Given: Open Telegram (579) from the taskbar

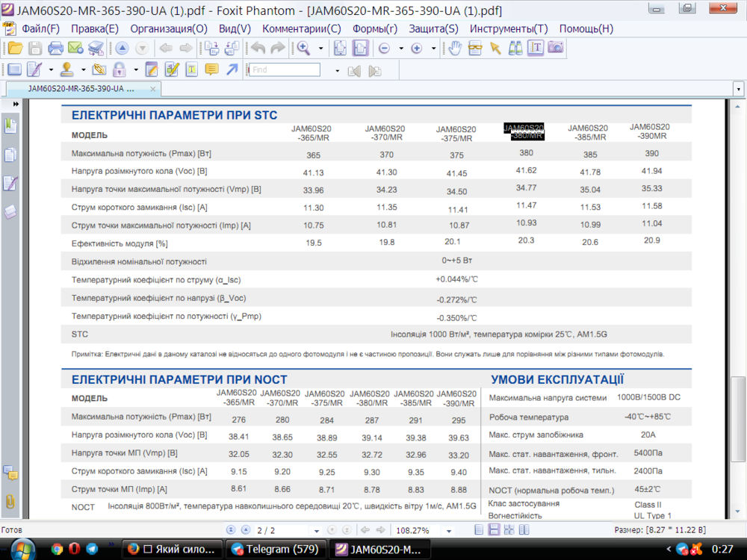Looking at the screenshot, I should tap(274, 550).
